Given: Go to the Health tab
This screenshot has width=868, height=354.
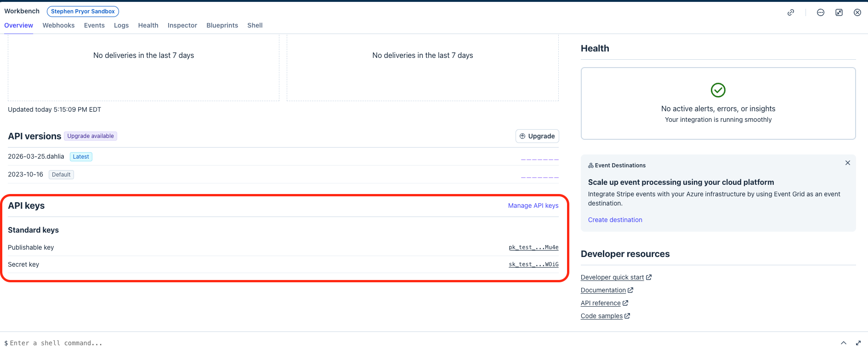Looking at the screenshot, I should point(148,25).
